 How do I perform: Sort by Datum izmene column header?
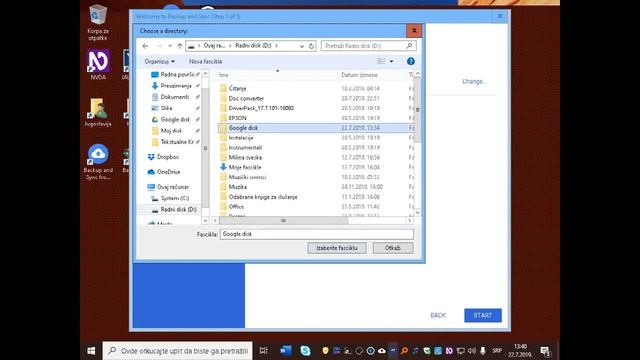(x=359, y=75)
